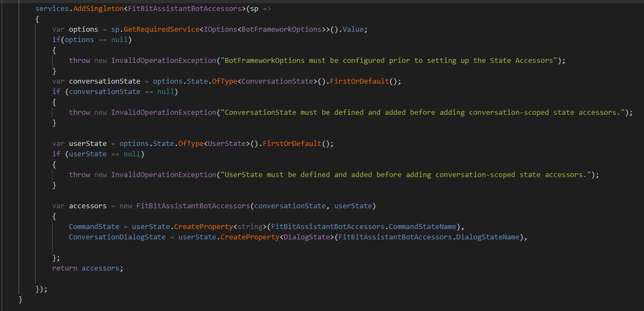
Task: Click FirstOrDefault on the conversationState line
Action: [358, 81]
